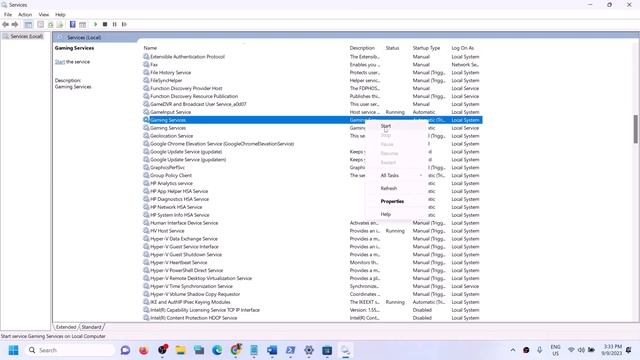Screen dimensions: 640x360
Task: Select the GraphicsPerfSvc row
Action: [312, 167]
